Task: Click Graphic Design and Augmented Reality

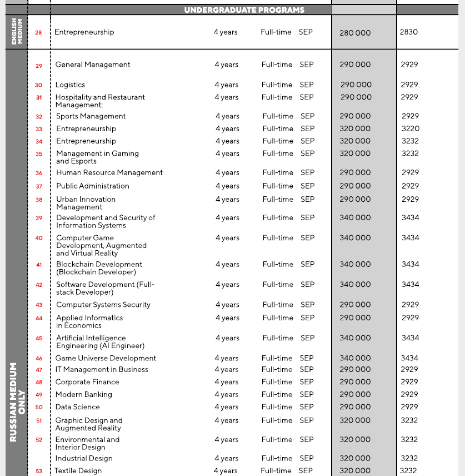Action: point(89,424)
